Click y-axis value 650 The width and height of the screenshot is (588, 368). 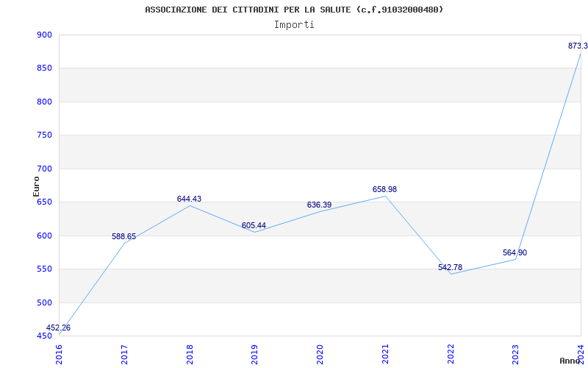44,202
